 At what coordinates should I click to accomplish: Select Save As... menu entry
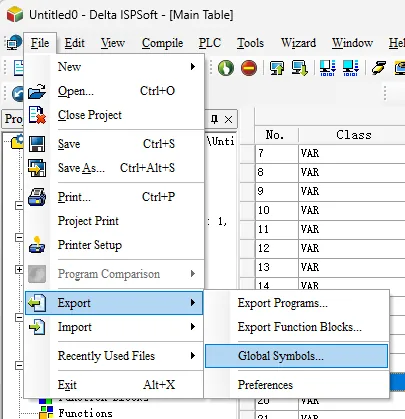click(114, 168)
